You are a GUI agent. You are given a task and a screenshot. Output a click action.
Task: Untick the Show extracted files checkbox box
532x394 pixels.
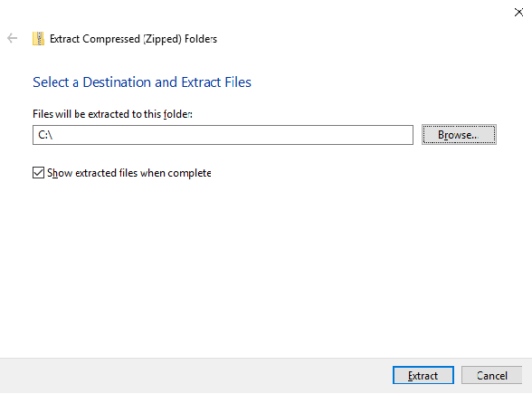pyautogui.click(x=38, y=172)
